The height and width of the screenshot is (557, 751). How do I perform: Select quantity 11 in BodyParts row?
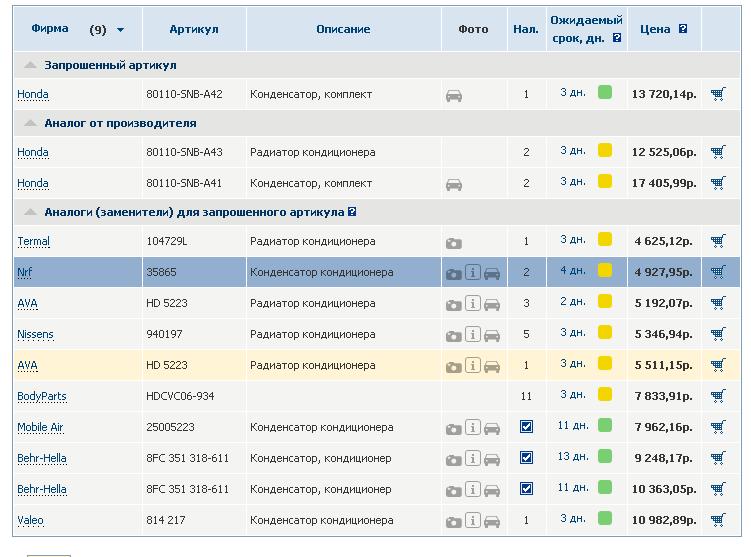point(526,396)
